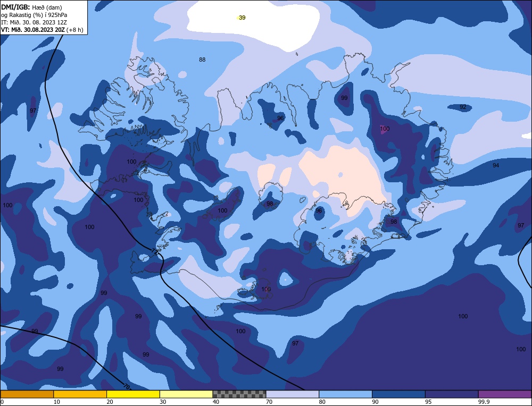Click the legend tick label '99.9'
The image size is (532, 406).
(483, 402)
